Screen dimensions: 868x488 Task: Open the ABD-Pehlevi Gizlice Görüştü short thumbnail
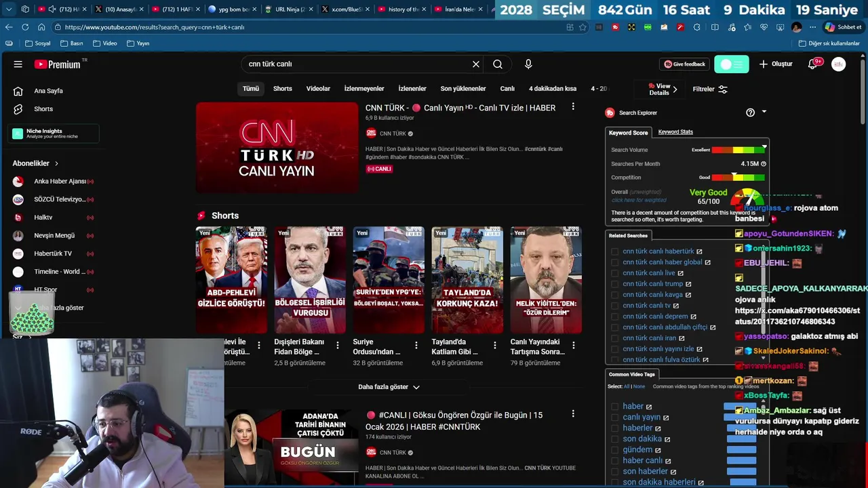pyautogui.click(x=231, y=280)
